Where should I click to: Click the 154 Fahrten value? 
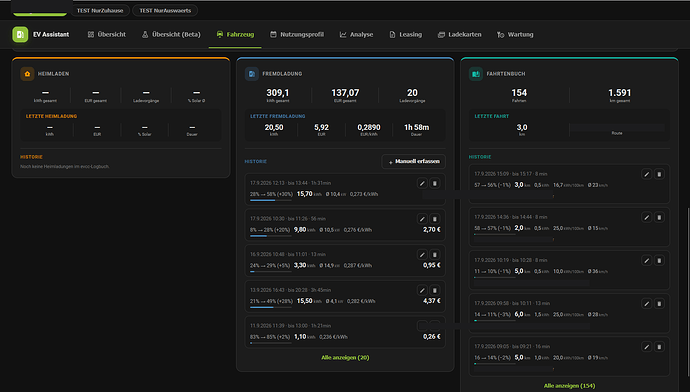[519, 93]
